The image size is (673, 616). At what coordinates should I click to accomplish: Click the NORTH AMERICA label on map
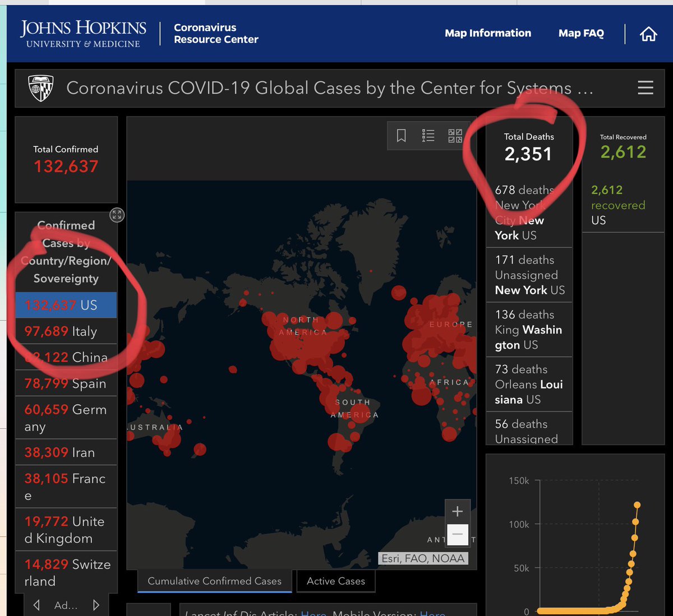[303, 326]
